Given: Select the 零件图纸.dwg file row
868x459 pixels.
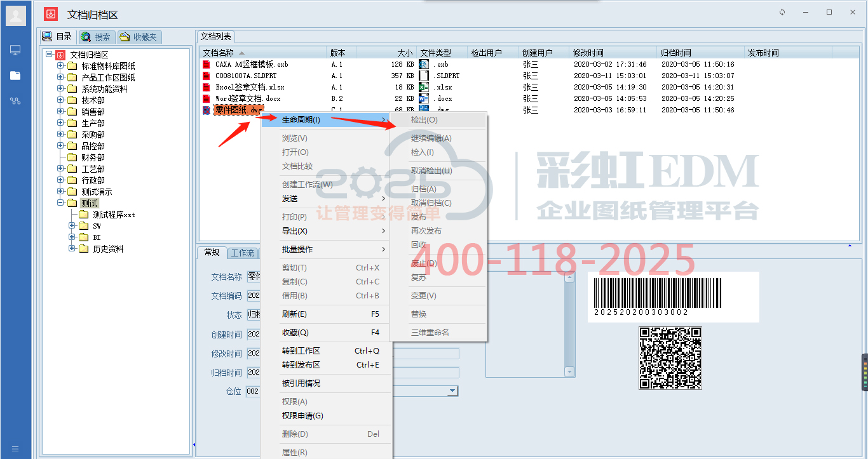Looking at the screenshot, I should click(238, 110).
